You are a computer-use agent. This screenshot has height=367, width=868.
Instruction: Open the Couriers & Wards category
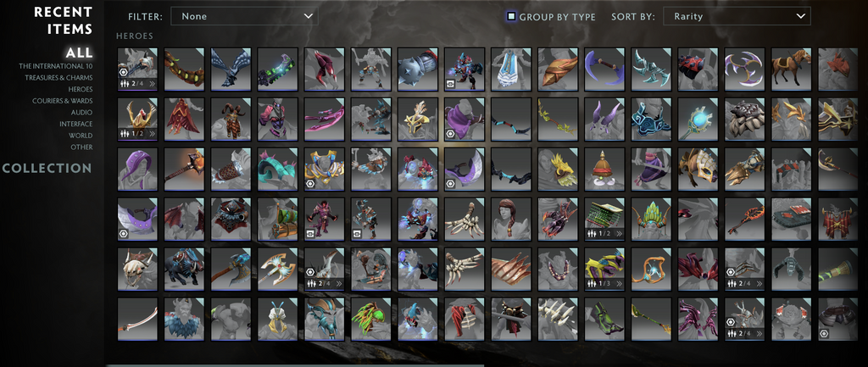tap(63, 101)
